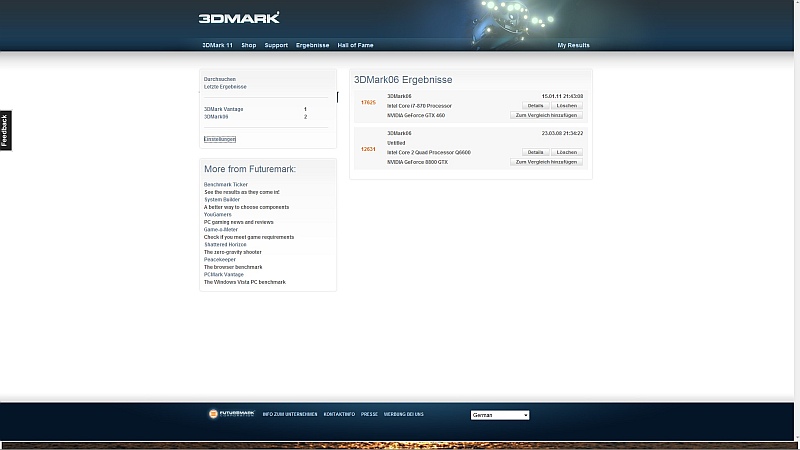Open the 3DMark 11 menu item
This screenshot has width=800, height=450.
pos(217,45)
